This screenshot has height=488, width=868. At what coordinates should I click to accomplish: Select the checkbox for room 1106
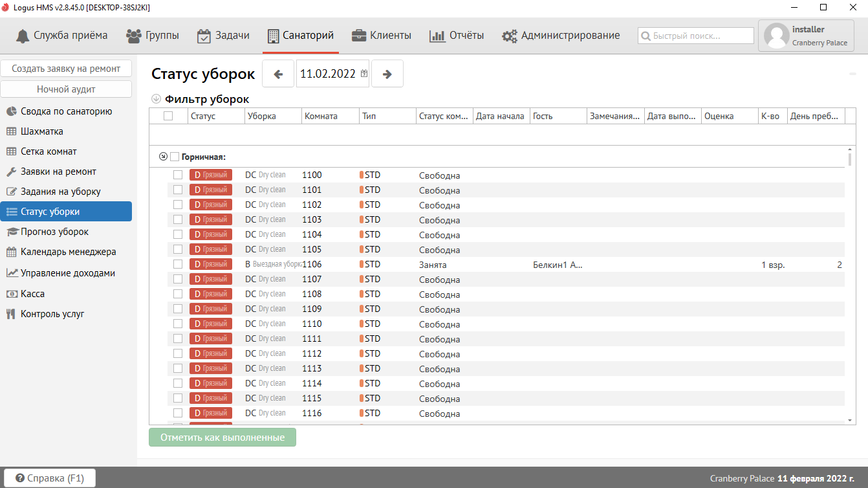[x=178, y=264]
